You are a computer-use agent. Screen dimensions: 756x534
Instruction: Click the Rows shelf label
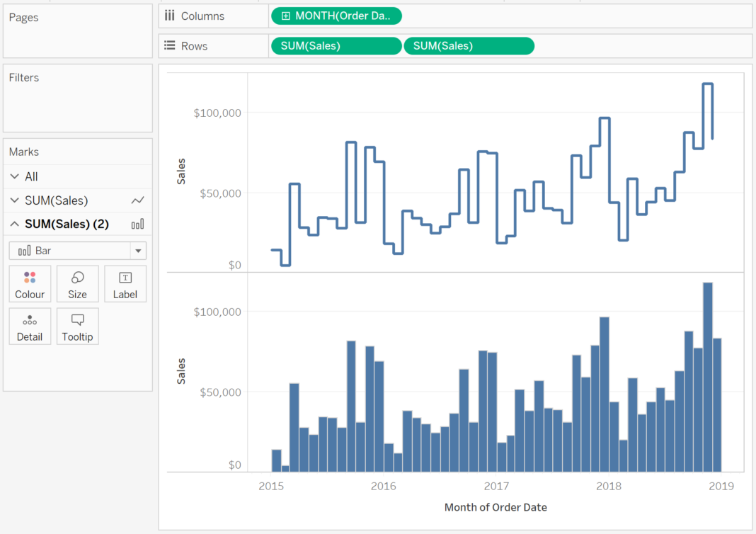pyautogui.click(x=194, y=46)
